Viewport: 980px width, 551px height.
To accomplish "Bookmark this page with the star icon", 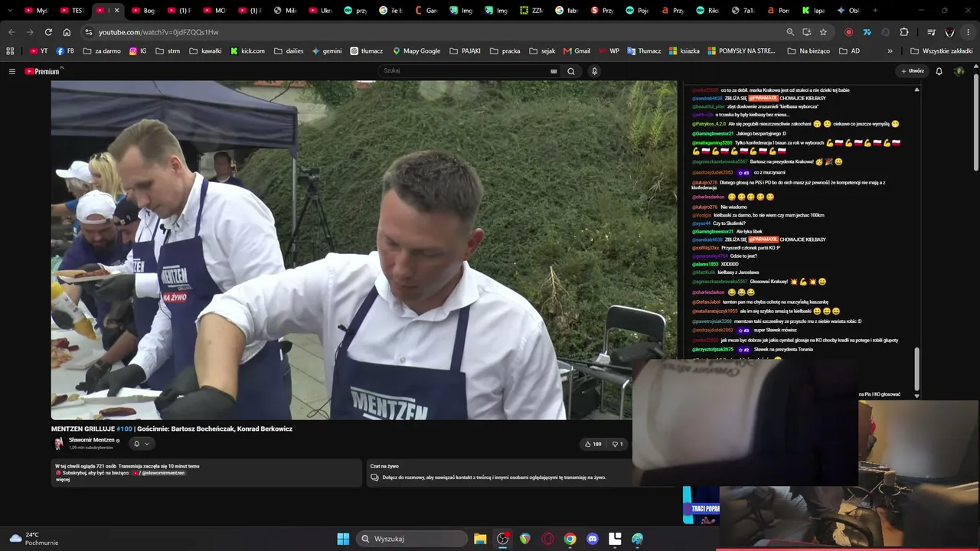I will (823, 32).
